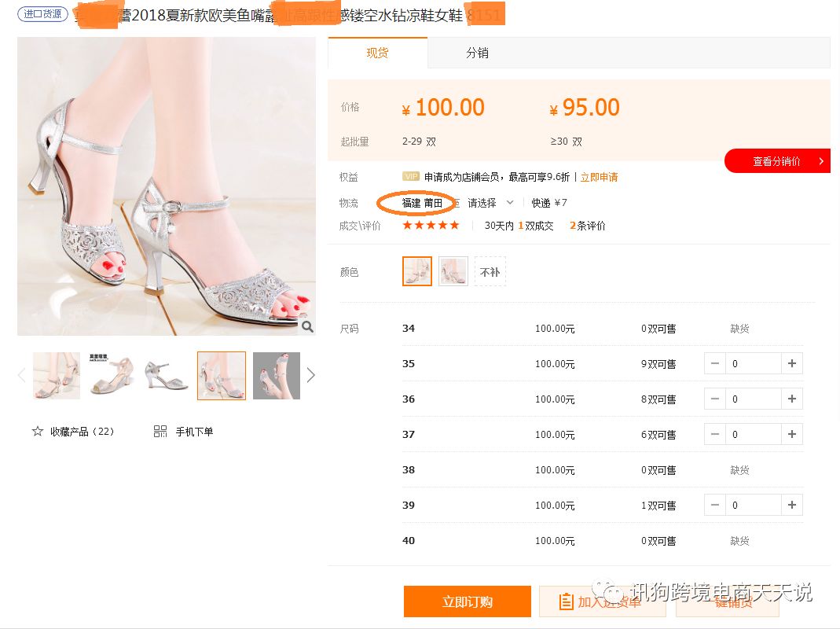The width and height of the screenshot is (840, 629).
Task: Click the 立即订购 order button
Action: click(467, 600)
